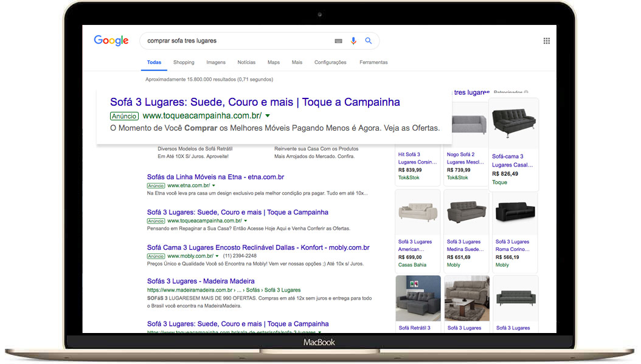Click 'Sofá 3 Lugares American...' product title
Image resolution: width=641 pixels, height=364 pixels.
tap(415, 246)
